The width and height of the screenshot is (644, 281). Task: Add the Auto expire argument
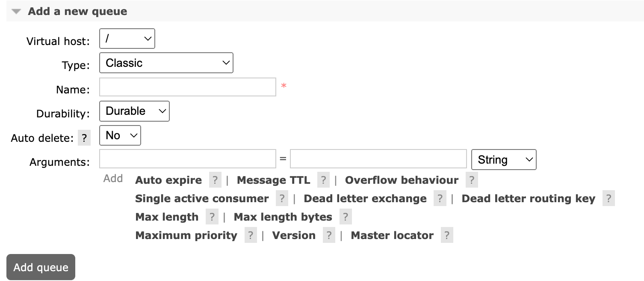[168, 180]
